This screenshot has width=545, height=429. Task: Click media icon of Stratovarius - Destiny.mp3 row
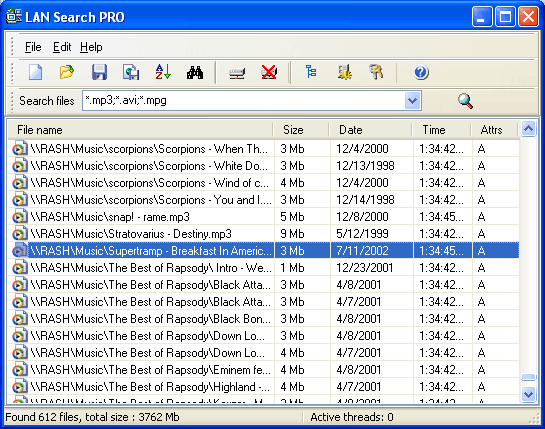coord(19,234)
